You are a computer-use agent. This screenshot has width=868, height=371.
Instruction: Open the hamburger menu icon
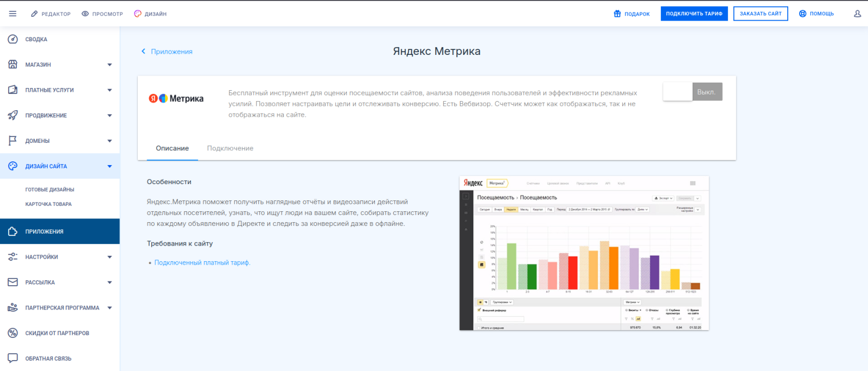pos(12,14)
